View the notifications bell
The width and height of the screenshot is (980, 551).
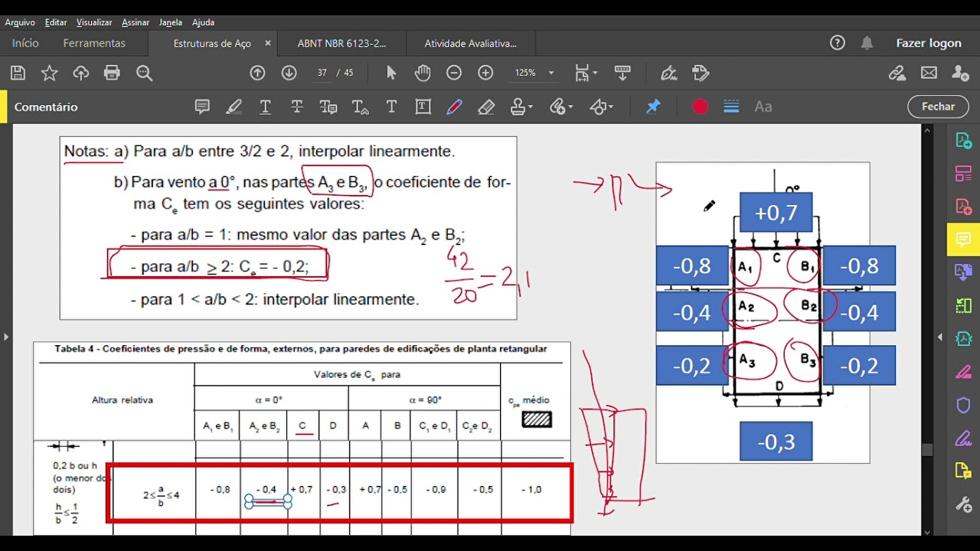(867, 43)
